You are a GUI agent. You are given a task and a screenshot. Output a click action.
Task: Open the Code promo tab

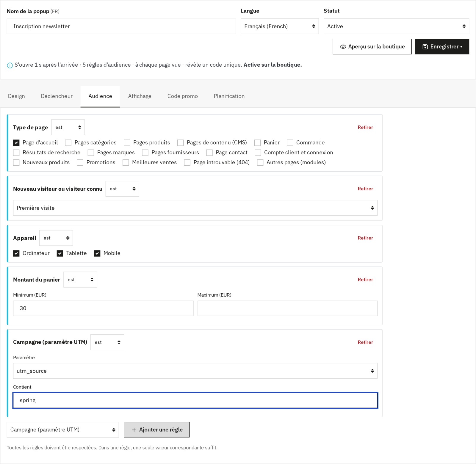183,96
